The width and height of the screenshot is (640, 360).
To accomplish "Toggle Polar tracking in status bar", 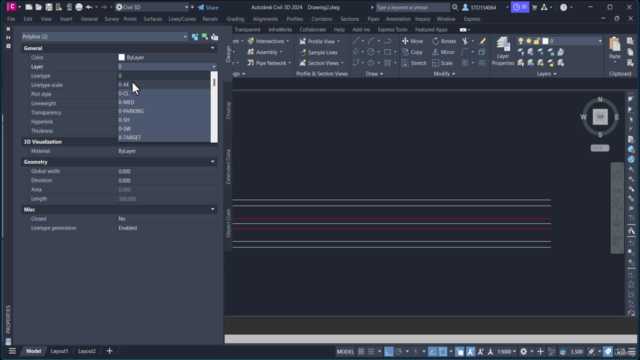I will [x=399, y=351].
